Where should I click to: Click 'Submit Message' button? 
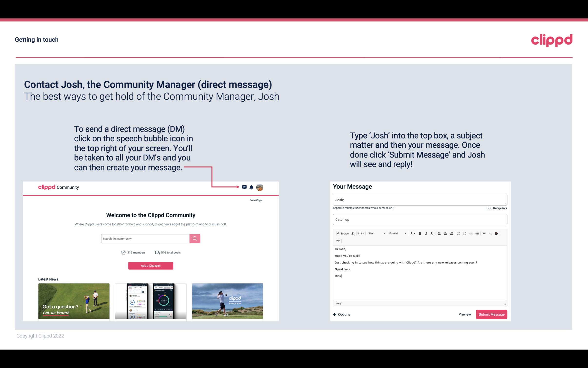click(x=491, y=314)
